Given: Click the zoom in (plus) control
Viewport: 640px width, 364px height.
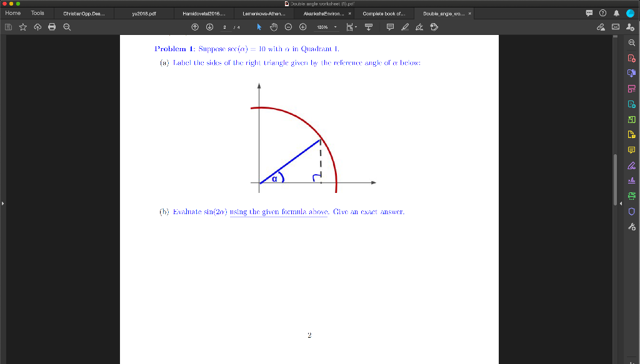Looking at the screenshot, I should (x=302, y=27).
